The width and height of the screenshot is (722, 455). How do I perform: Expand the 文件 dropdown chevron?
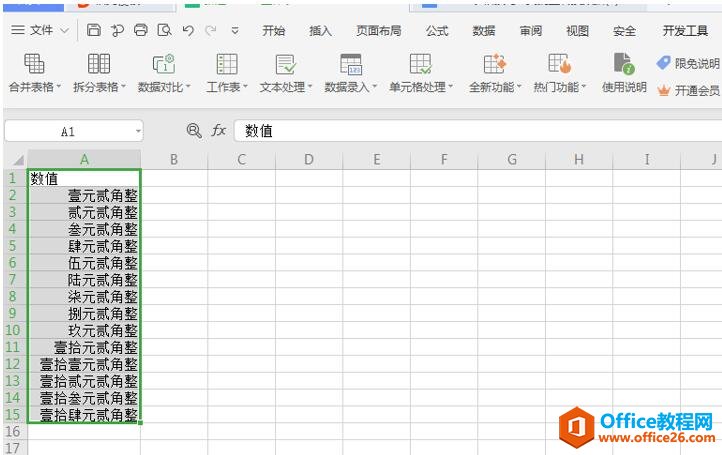click(x=64, y=31)
